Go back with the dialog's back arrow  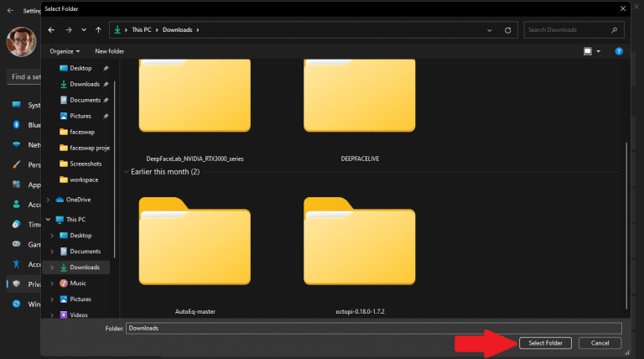coord(51,30)
